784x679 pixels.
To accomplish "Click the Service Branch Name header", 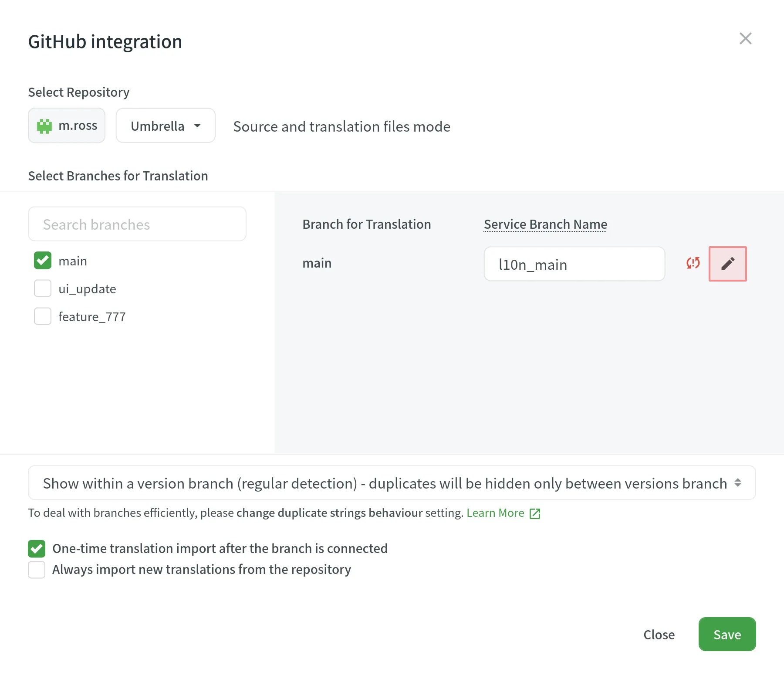I will pos(545,224).
